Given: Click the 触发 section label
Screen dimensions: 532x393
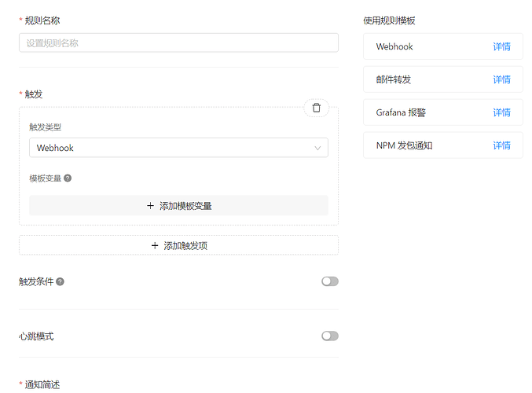Looking at the screenshot, I should coord(34,94).
